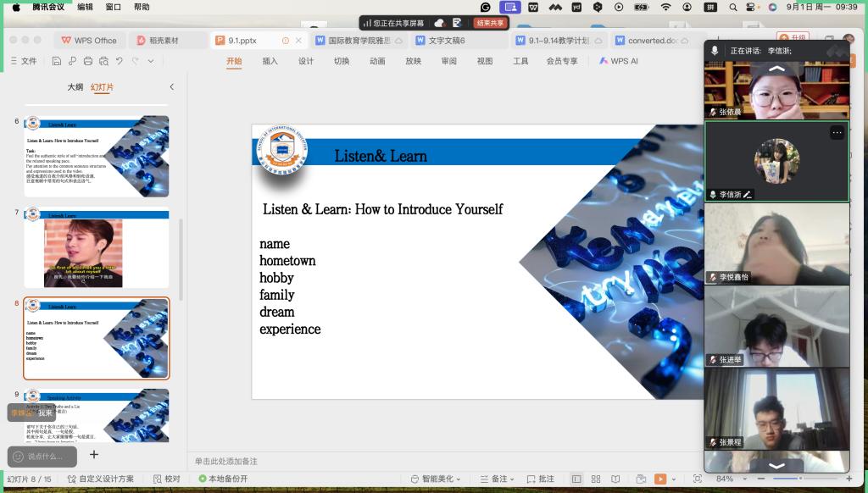Select slide 7 thumbnail with video
Image resolution: width=868 pixels, height=493 pixels.
pyautogui.click(x=97, y=248)
